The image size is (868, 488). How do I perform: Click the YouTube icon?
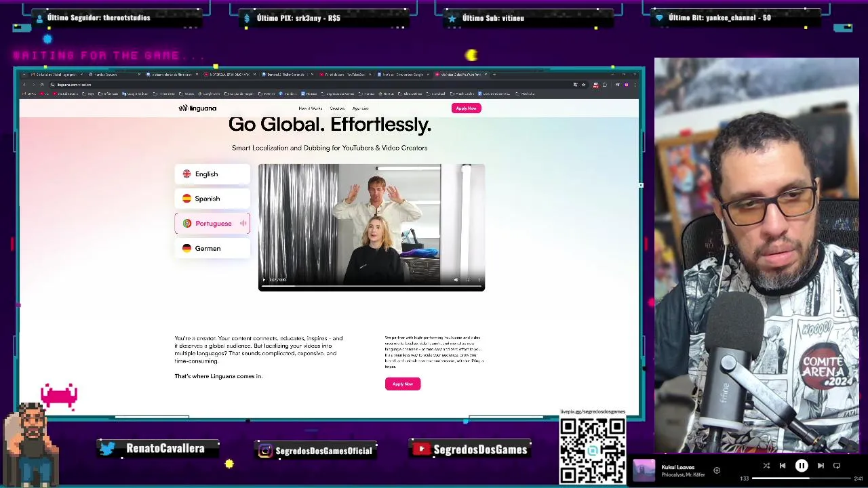(422, 449)
